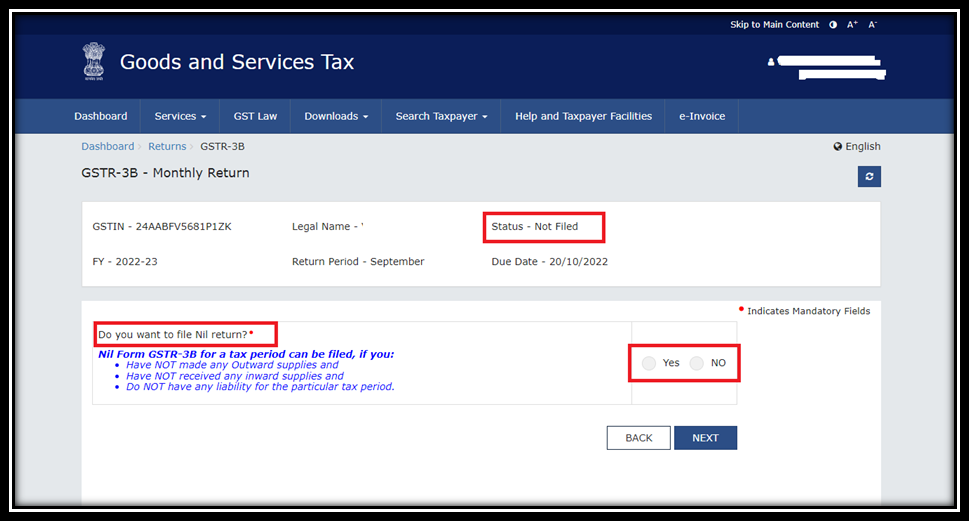Screen dimensions: 969x521
Task: Follow the Returns breadcrumb link
Action: click(x=167, y=146)
